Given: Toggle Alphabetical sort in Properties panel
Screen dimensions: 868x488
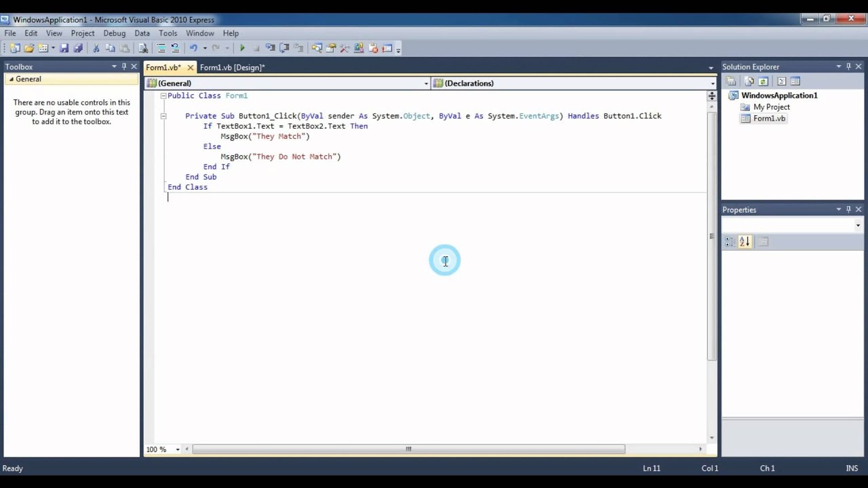Looking at the screenshot, I should 745,241.
